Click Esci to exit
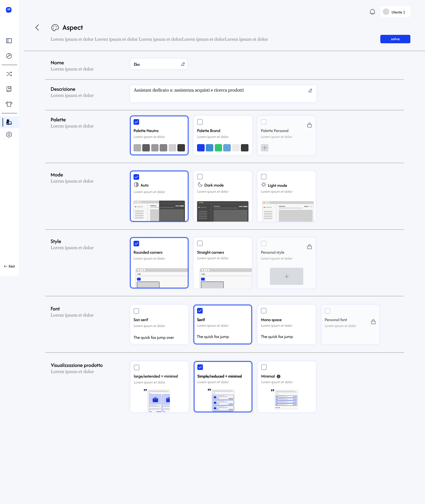The image size is (425, 504). pyautogui.click(x=9, y=266)
